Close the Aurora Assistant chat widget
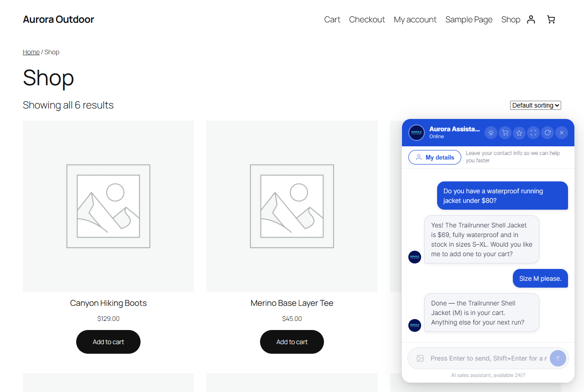Viewport: 584px width, 392px height. [562, 133]
